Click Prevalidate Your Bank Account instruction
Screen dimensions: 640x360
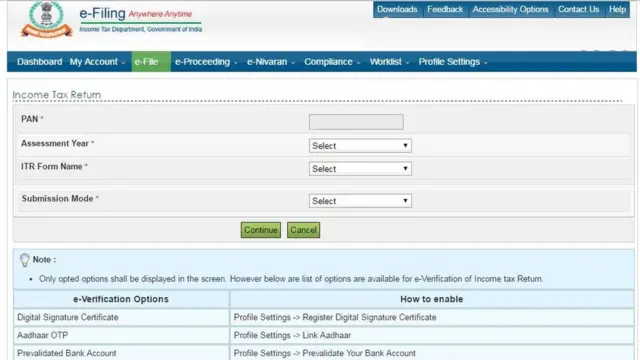(324, 353)
